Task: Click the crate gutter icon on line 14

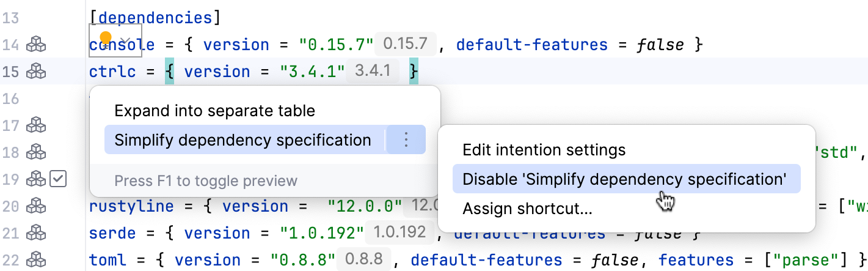Action: (x=35, y=45)
